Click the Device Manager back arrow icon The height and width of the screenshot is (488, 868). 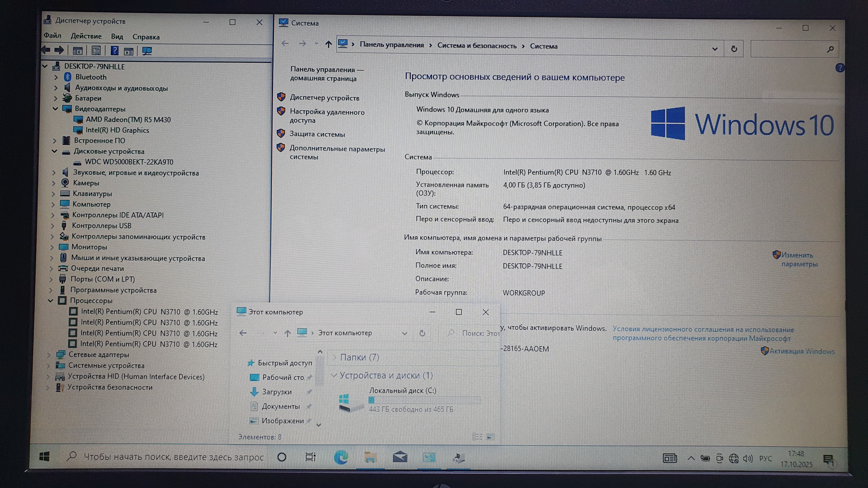click(46, 50)
